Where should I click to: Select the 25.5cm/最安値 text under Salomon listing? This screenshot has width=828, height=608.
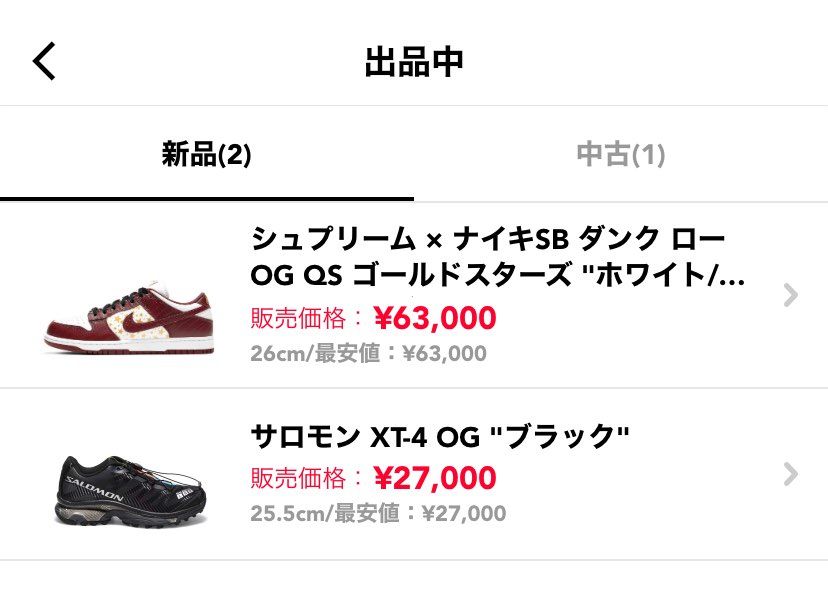click(x=376, y=516)
